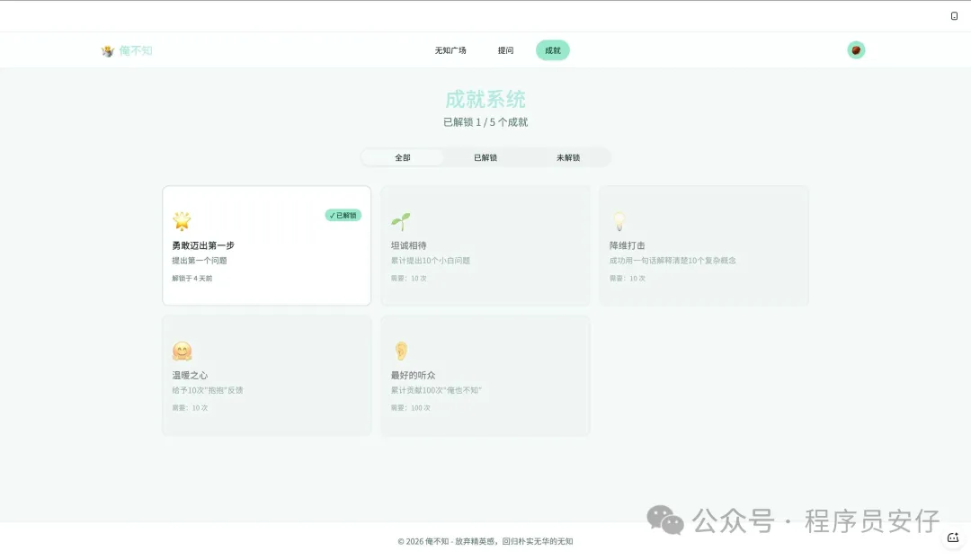Select the 降维打击 achievement title
This screenshot has width=971, height=560.
[x=628, y=245]
